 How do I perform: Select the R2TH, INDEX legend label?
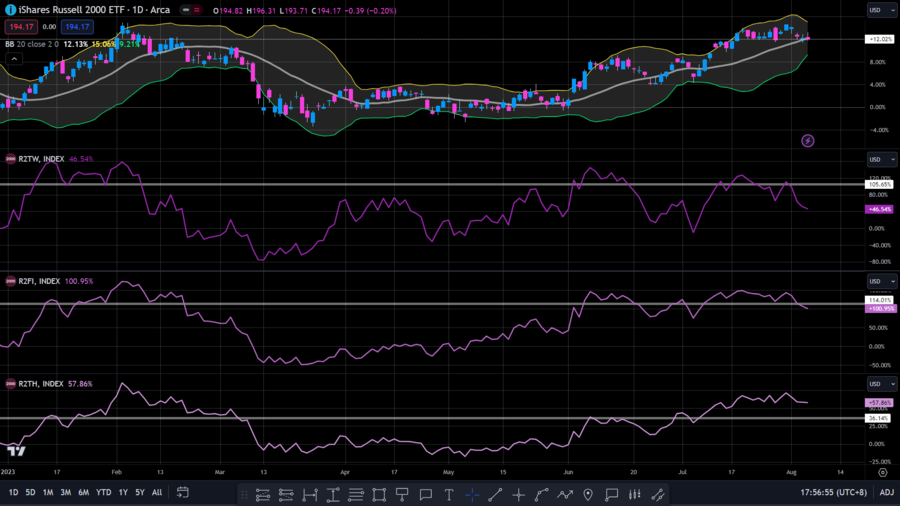[x=41, y=384]
